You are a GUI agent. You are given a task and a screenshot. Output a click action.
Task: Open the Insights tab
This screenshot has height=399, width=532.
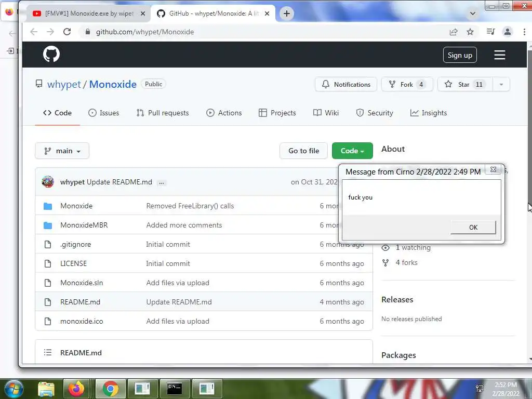[x=429, y=113]
